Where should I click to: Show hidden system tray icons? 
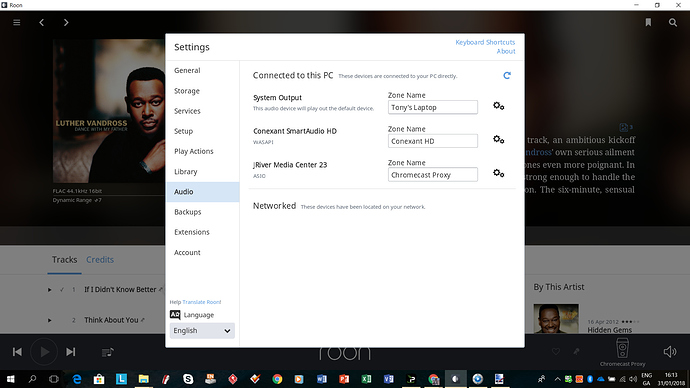tap(557, 379)
